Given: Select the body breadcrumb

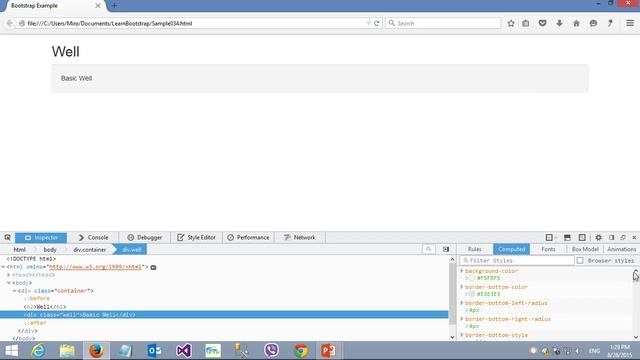Looking at the screenshot, I should tap(50, 249).
